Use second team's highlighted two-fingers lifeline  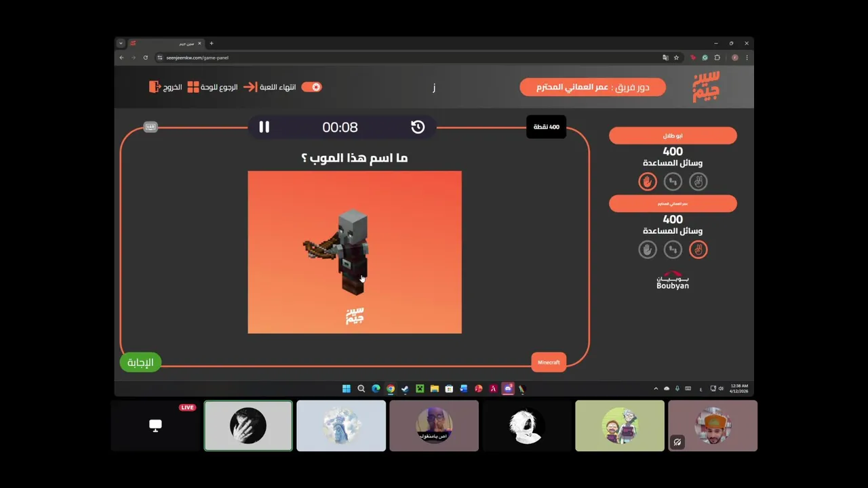(x=698, y=249)
